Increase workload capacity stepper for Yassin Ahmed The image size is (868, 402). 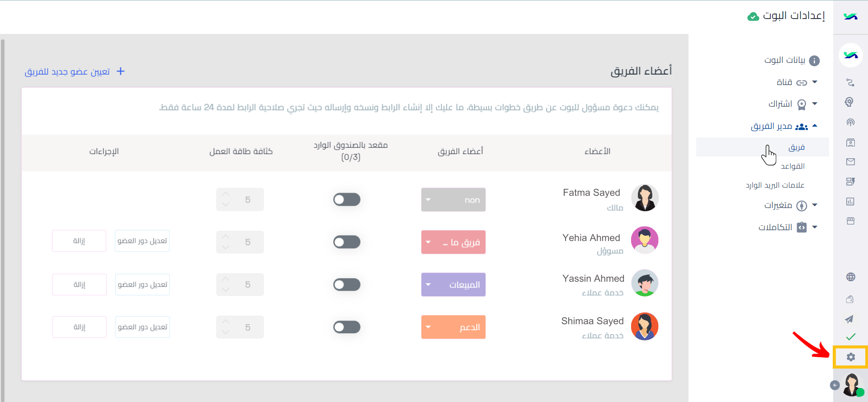pyautogui.click(x=226, y=279)
